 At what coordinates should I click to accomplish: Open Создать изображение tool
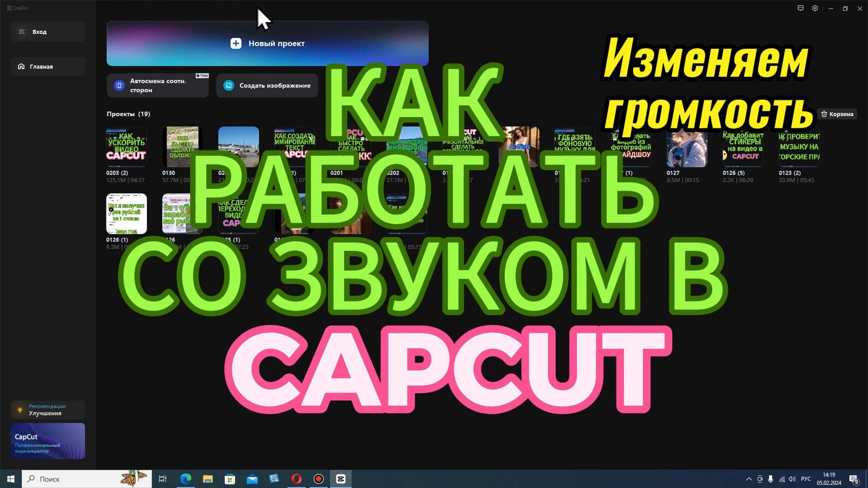(267, 85)
